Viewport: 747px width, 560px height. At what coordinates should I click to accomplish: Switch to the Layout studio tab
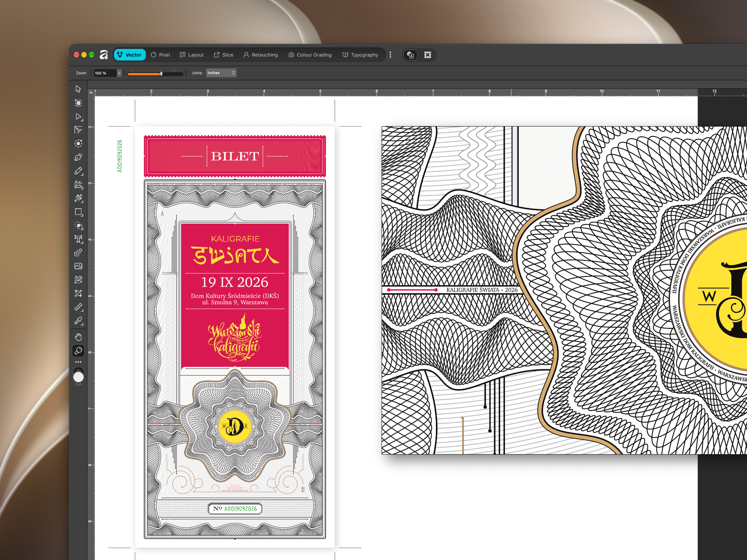[x=192, y=55]
